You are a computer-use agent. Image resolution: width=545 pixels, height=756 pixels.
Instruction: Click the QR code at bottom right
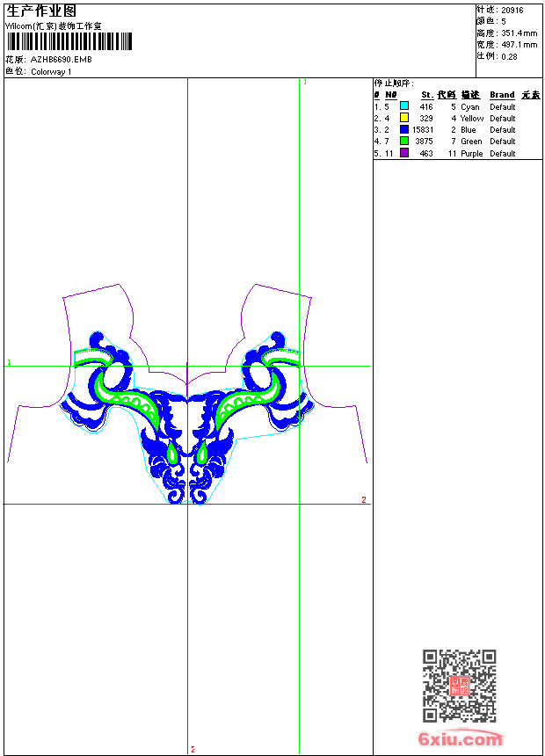(459, 686)
